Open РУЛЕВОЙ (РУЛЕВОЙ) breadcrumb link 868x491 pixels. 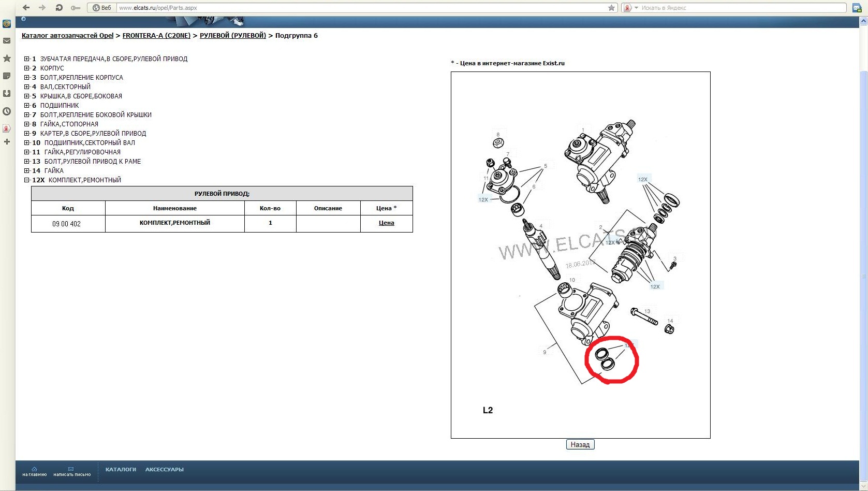point(233,36)
